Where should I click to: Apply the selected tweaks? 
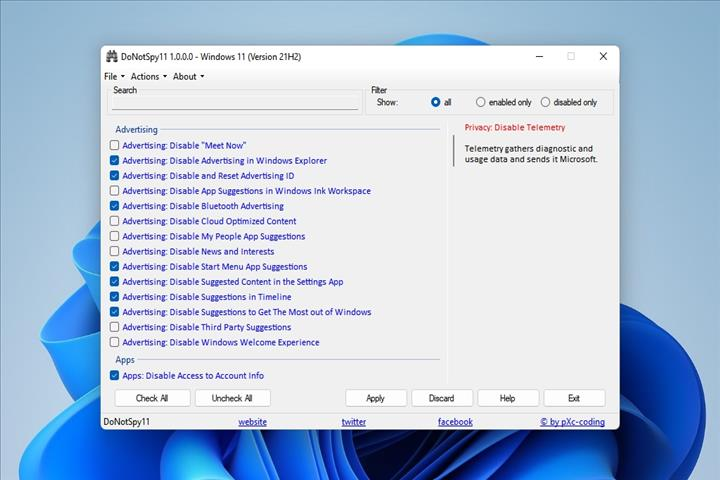(376, 398)
